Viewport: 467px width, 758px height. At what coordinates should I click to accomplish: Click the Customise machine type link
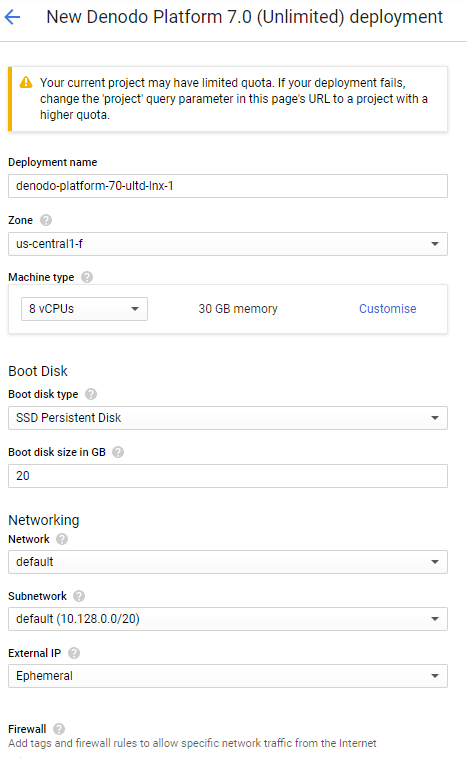[x=387, y=309]
